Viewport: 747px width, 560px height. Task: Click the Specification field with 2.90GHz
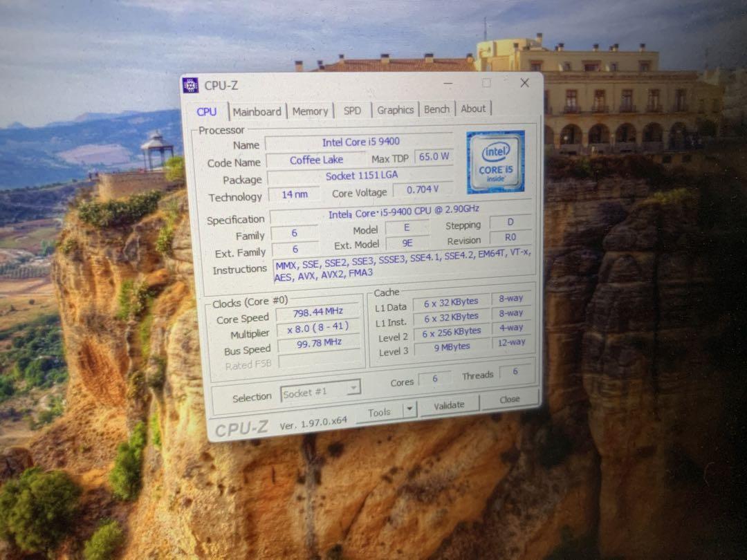403,212
